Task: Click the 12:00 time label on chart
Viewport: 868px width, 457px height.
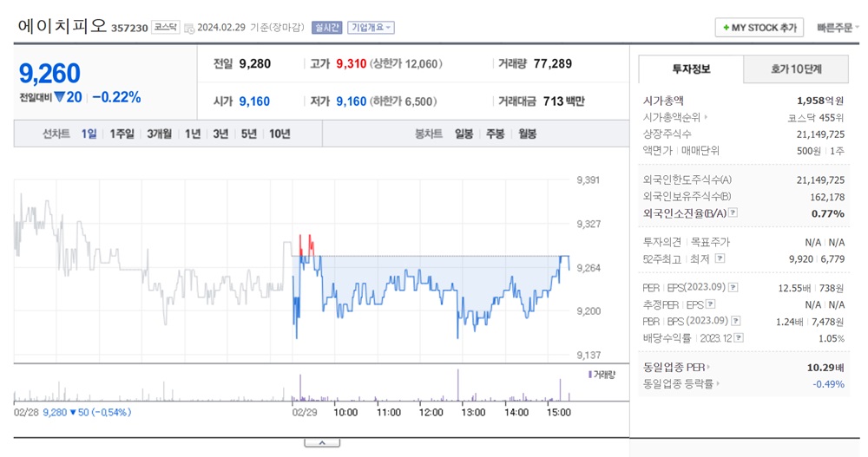Action: click(431, 412)
